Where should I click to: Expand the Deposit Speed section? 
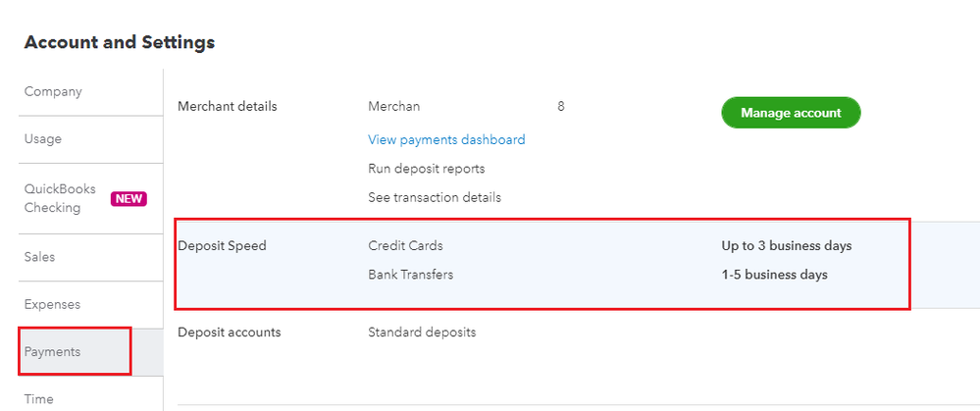click(222, 246)
